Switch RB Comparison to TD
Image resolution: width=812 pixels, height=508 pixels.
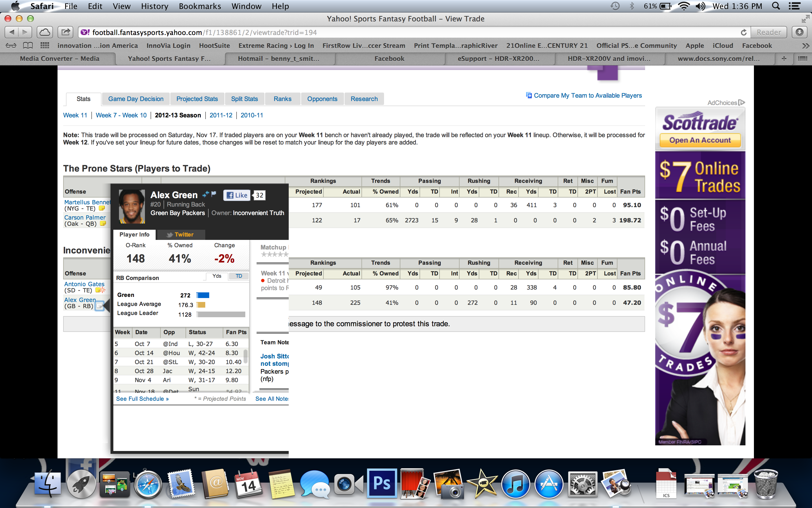(239, 276)
